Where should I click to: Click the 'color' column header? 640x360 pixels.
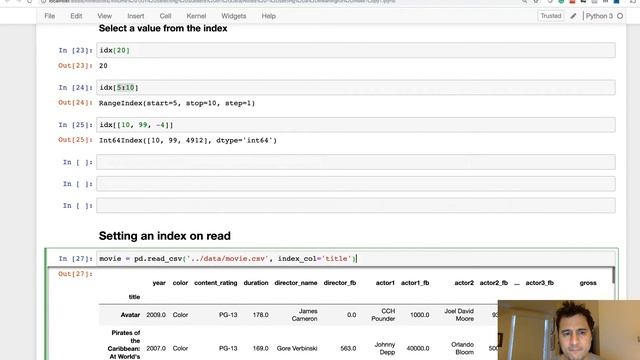pos(180,283)
